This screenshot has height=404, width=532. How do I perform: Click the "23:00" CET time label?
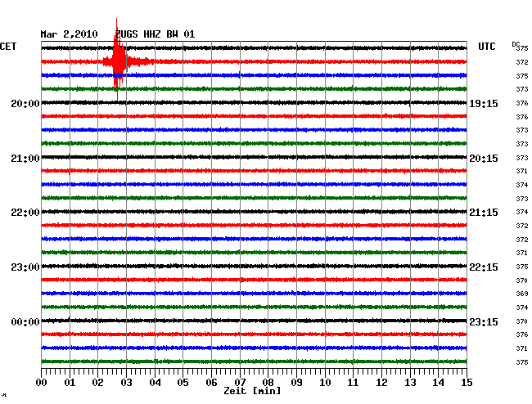(25, 267)
